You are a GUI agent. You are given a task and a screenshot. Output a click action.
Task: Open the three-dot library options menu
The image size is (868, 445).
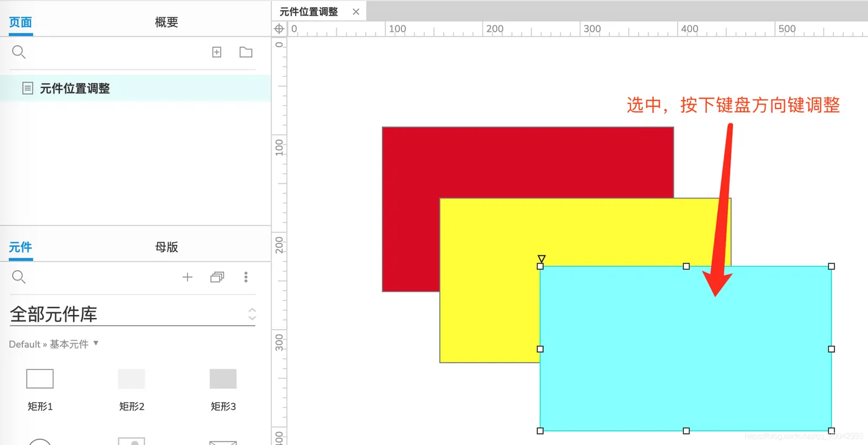(x=246, y=277)
